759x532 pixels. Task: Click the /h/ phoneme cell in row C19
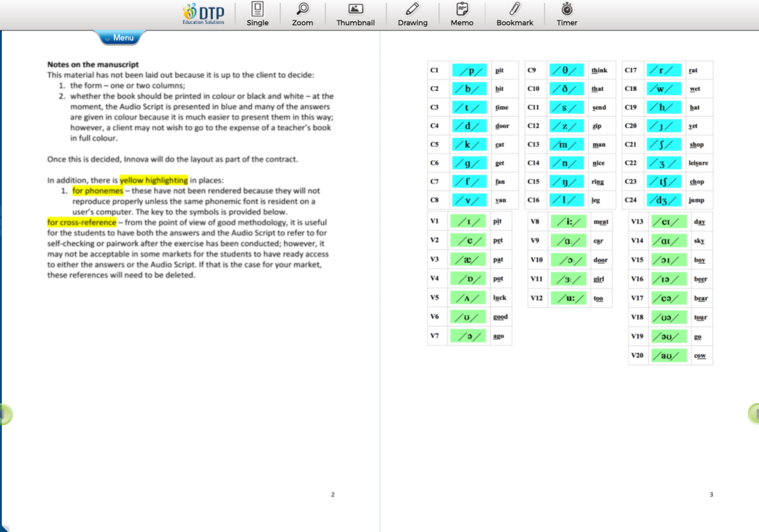click(x=664, y=107)
